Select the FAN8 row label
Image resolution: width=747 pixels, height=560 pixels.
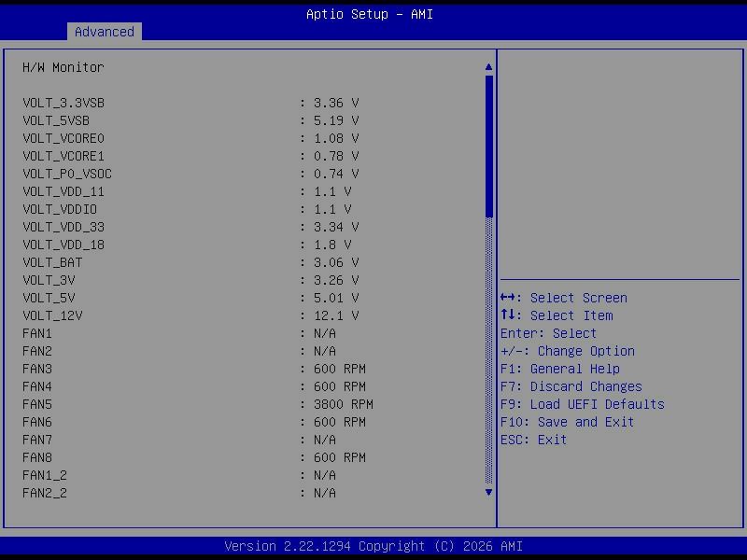point(37,457)
